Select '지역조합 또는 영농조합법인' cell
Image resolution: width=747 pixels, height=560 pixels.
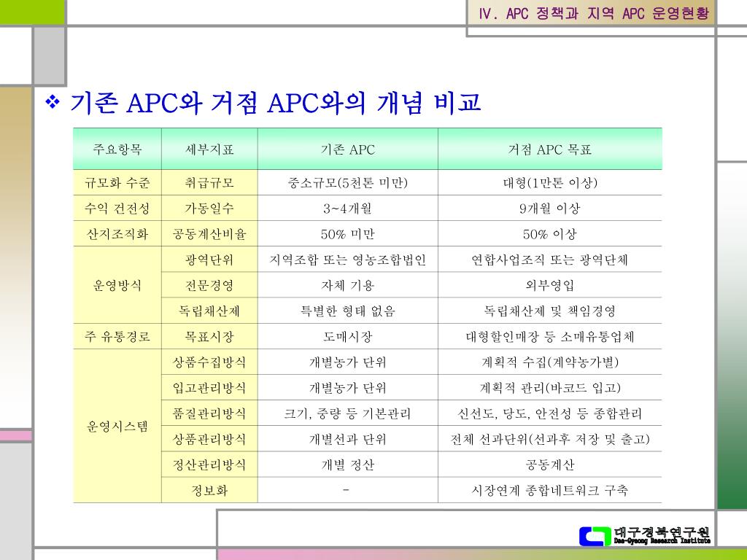pos(348,260)
